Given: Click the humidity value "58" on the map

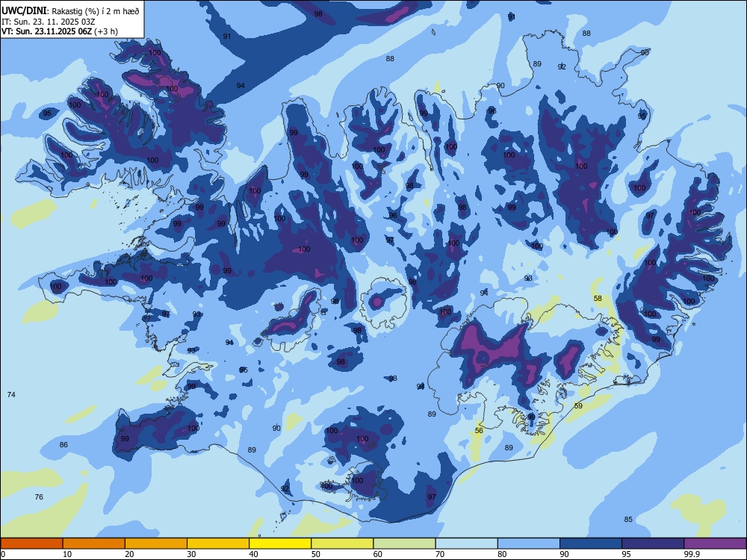Looking at the screenshot, I should pyautogui.click(x=598, y=299).
